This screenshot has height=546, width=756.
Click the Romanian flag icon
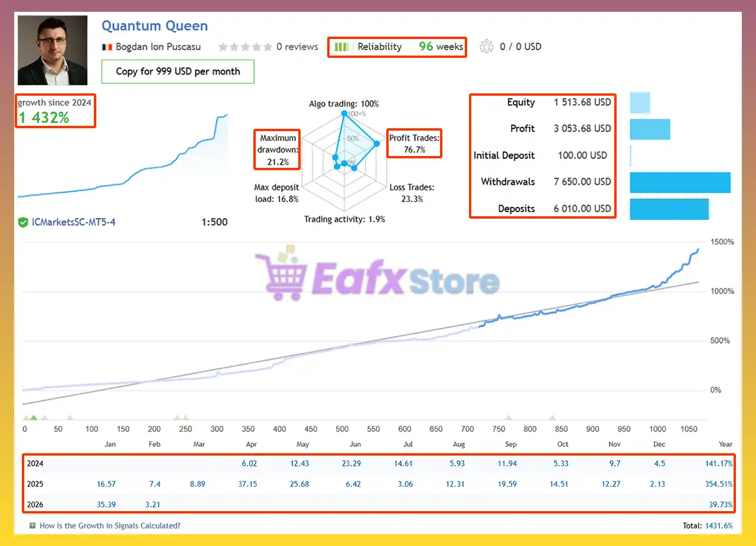tap(107, 47)
